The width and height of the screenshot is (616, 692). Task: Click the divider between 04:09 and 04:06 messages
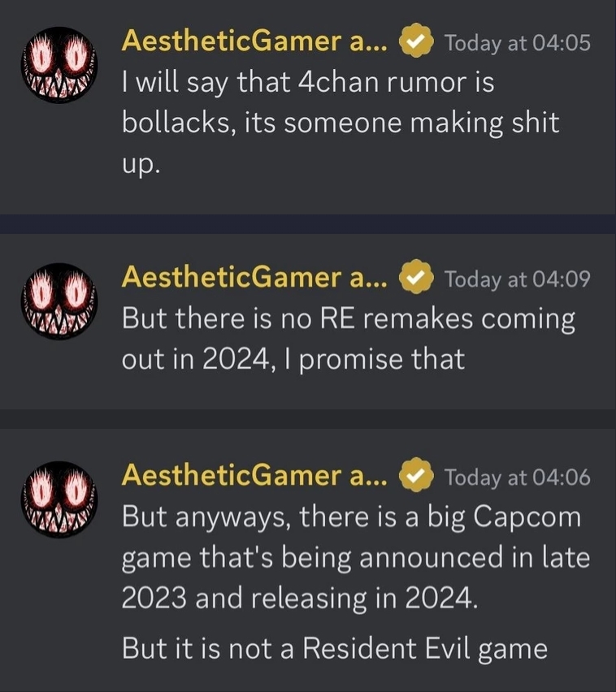point(308,419)
